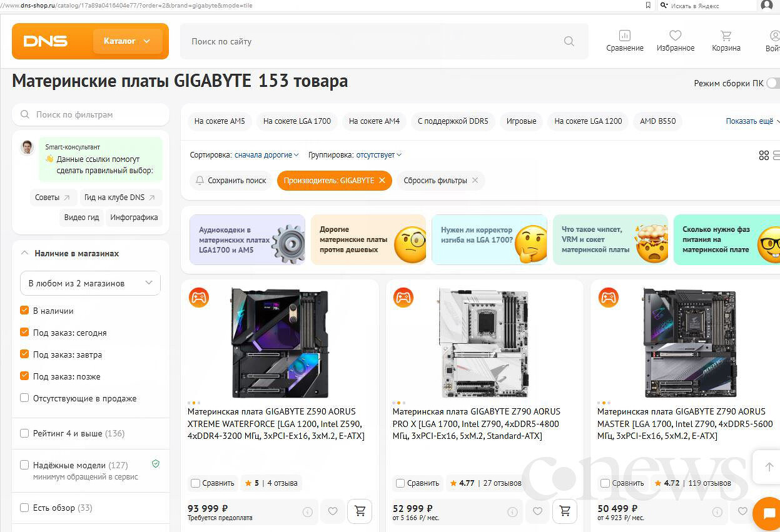
Task: Add Z590 AORUS XTREME WATERFORCE to favorites
Action: (333, 511)
